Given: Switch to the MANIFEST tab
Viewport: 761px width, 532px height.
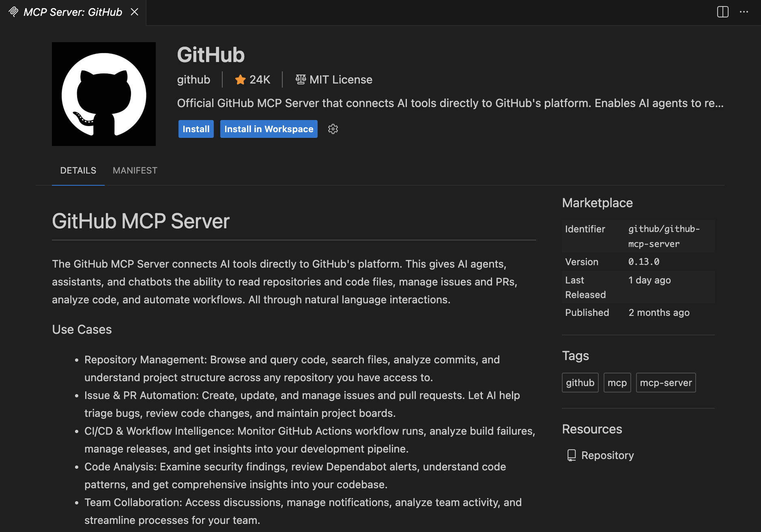Looking at the screenshot, I should (x=135, y=170).
